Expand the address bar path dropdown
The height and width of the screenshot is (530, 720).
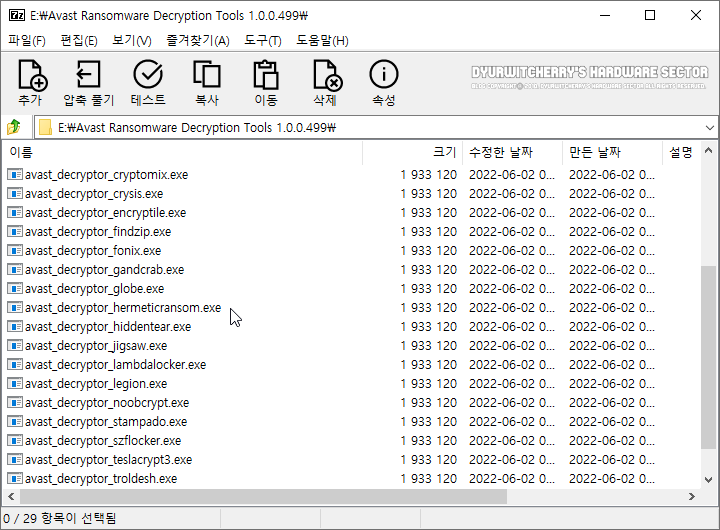click(x=709, y=128)
